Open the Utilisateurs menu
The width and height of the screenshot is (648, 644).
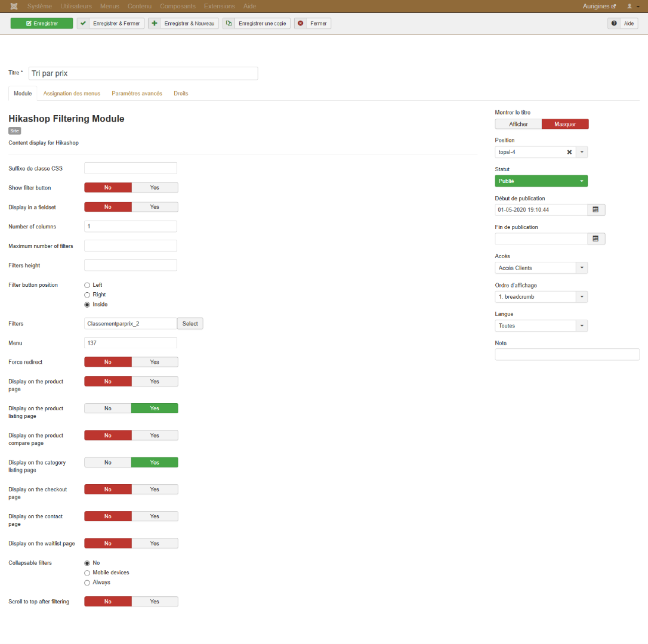click(76, 6)
